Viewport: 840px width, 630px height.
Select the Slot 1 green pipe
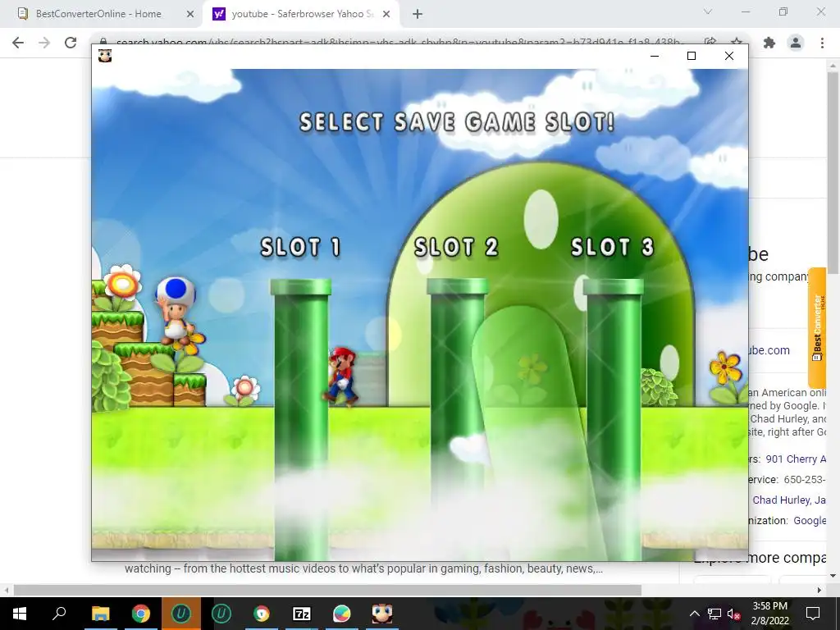coord(300,419)
